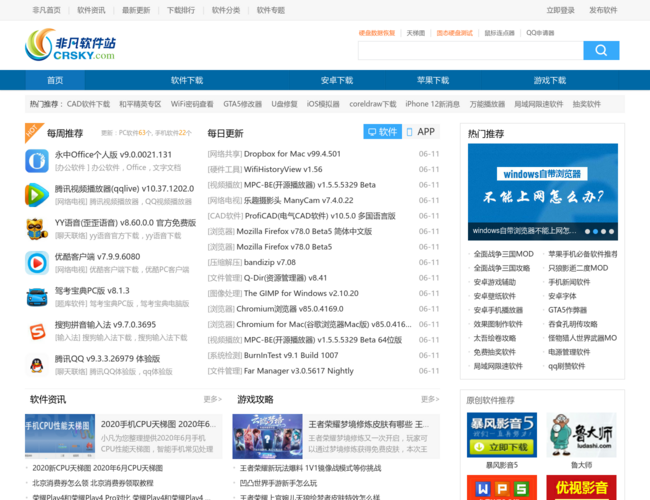Screen dimensions: 650x500
Task: Click the YY语音 raccoon icon
Action: (x=37, y=229)
